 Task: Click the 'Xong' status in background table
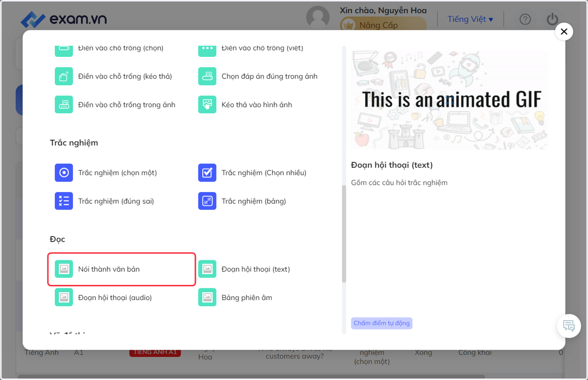click(423, 353)
